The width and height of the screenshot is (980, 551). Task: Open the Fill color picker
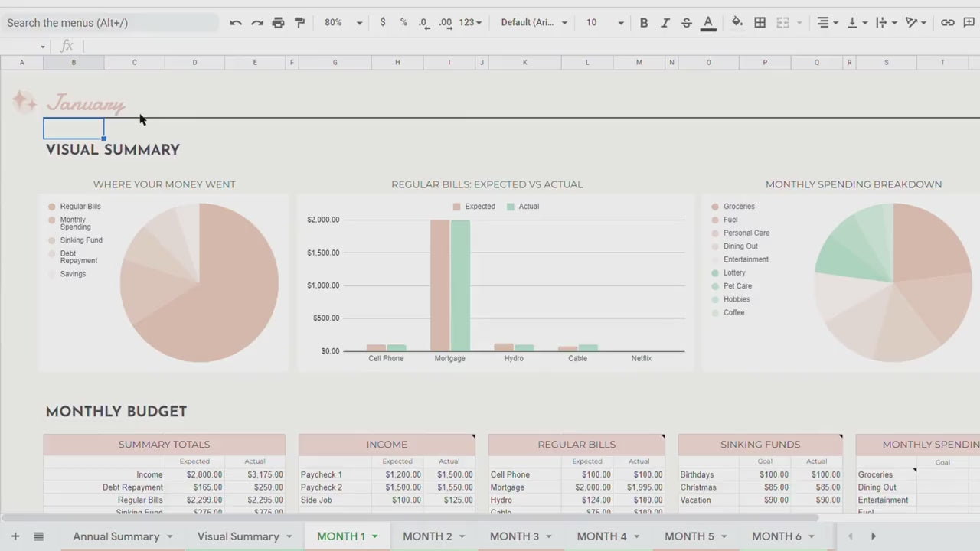pos(737,23)
